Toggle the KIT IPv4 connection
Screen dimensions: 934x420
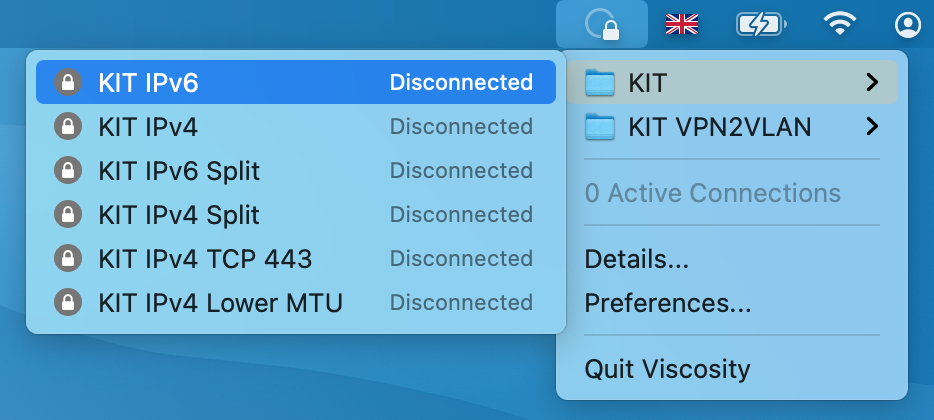pos(148,127)
